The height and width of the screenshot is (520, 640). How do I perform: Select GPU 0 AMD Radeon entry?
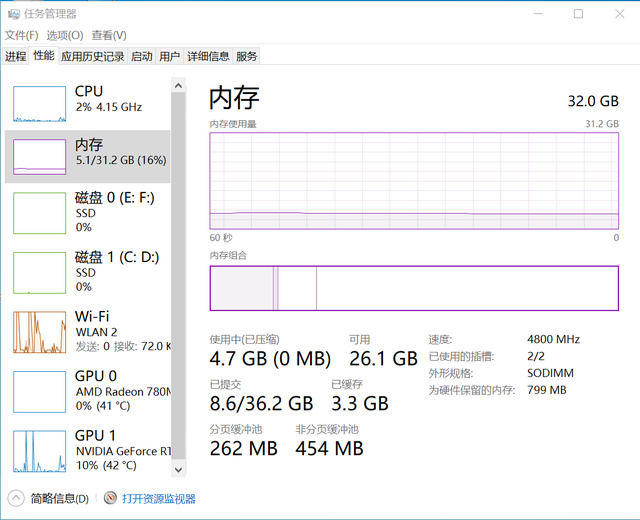tap(40, 391)
